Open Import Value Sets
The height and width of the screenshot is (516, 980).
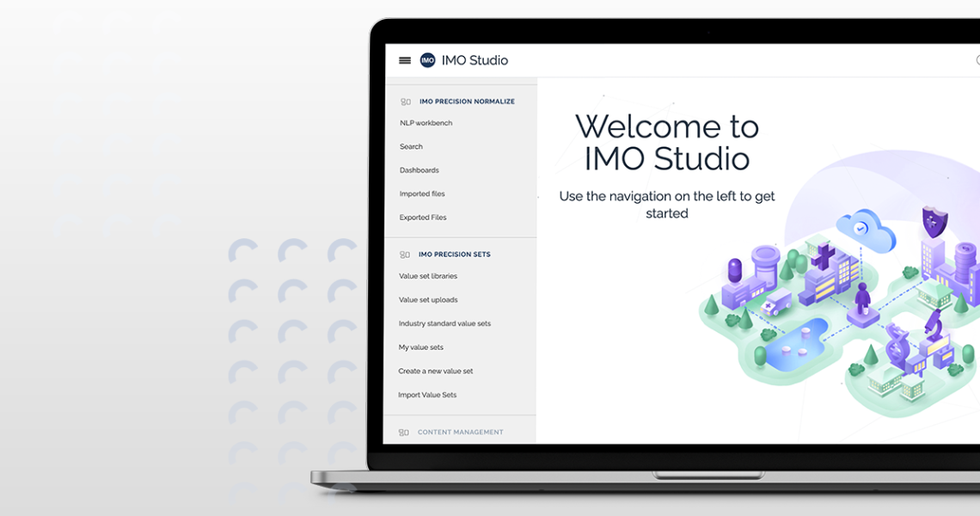[427, 395]
